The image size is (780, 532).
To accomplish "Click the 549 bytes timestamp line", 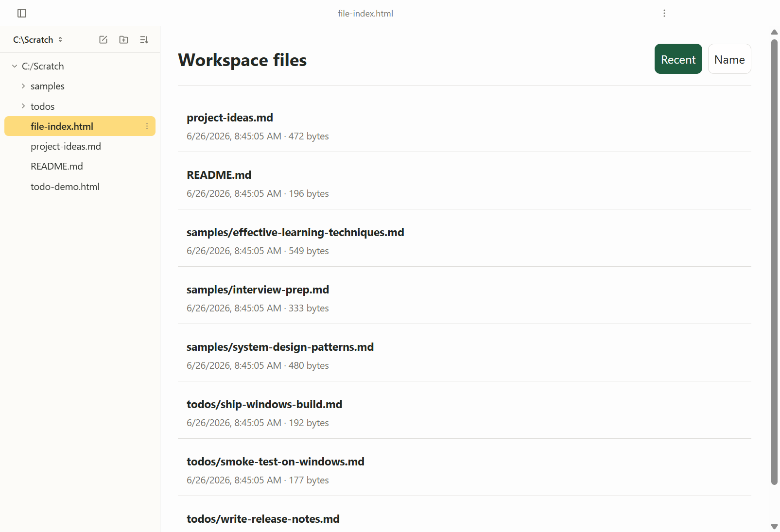I will point(258,251).
